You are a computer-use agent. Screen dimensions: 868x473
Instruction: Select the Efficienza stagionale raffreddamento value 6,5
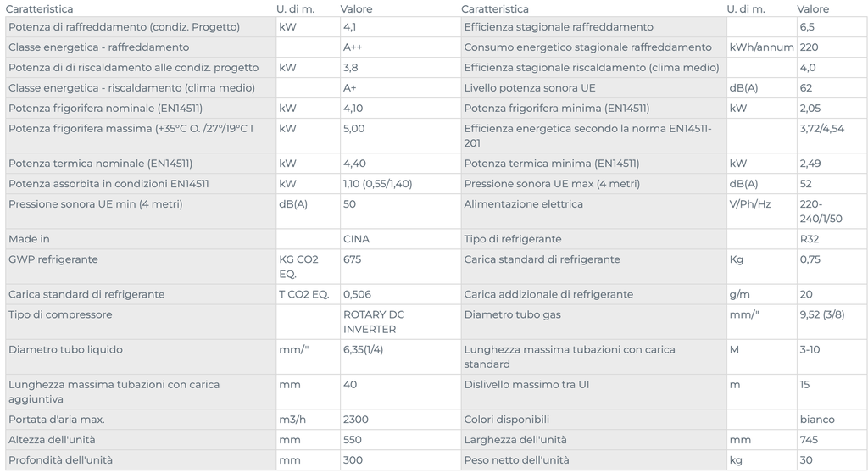click(807, 26)
